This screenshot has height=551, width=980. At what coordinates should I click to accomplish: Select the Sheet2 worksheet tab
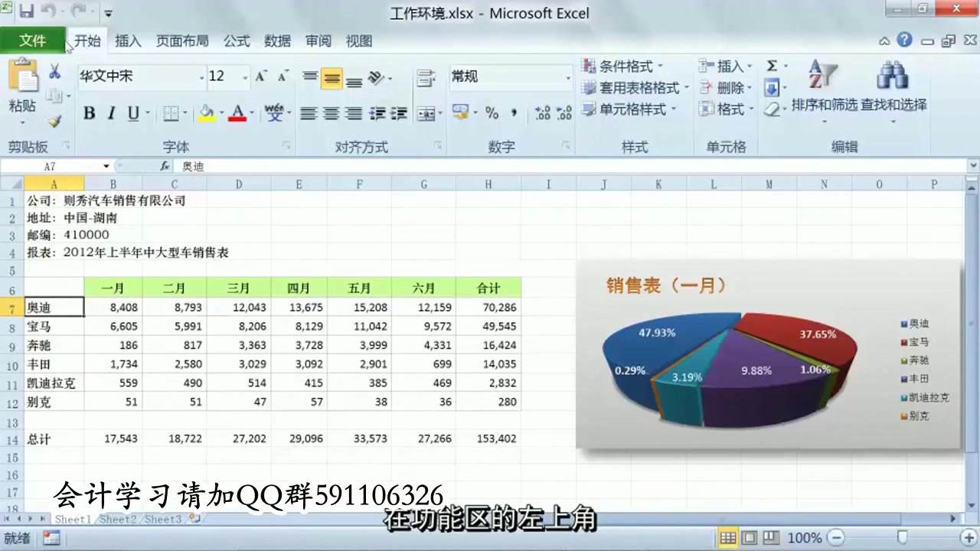[119, 519]
